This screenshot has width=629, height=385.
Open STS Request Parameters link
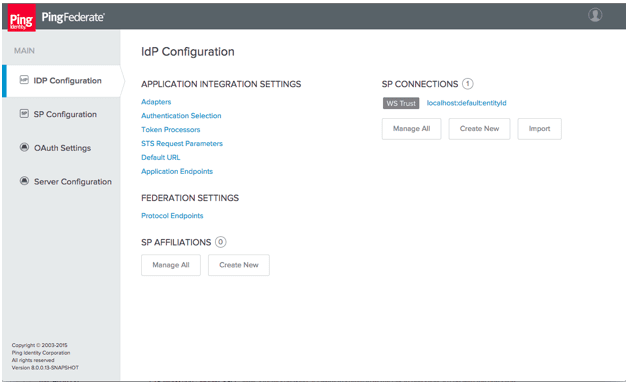coord(182,144)
